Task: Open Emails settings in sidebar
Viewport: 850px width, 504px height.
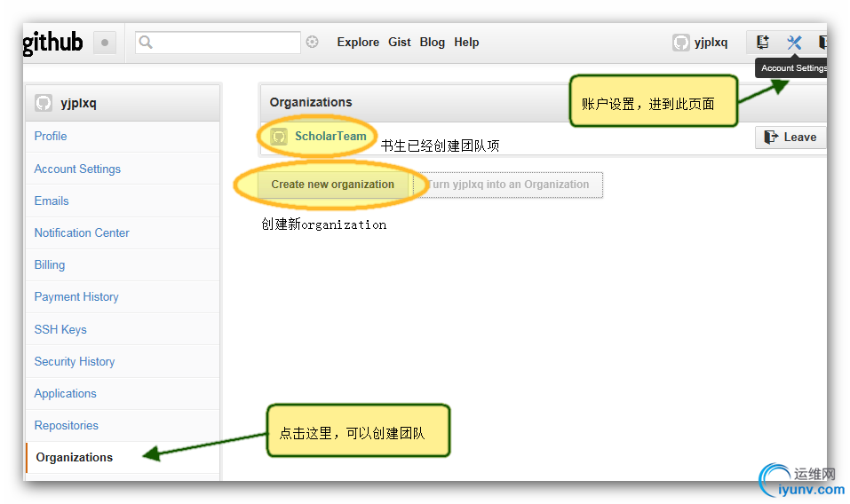Action: click(x=123, y=201)
